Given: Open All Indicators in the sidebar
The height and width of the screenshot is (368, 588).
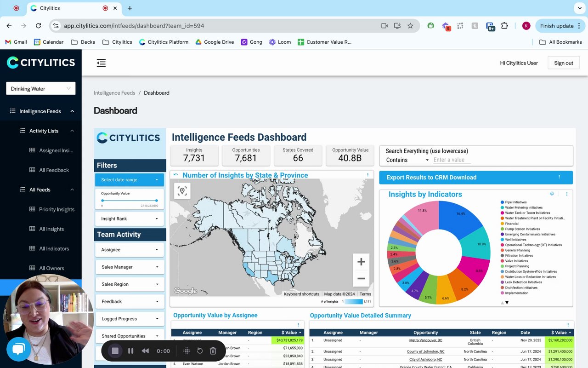Looking at the screenshot, I should pos(49,248).
